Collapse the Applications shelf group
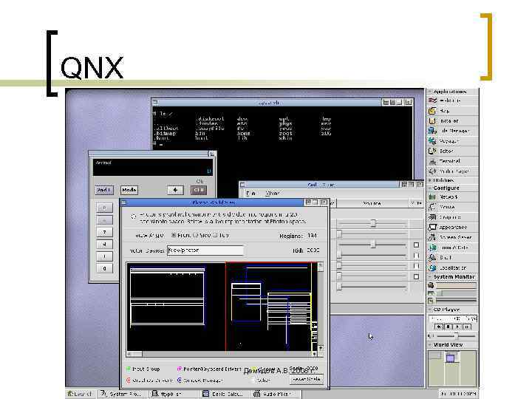Viewport: 532px width, 399px height. pos(430,92)
